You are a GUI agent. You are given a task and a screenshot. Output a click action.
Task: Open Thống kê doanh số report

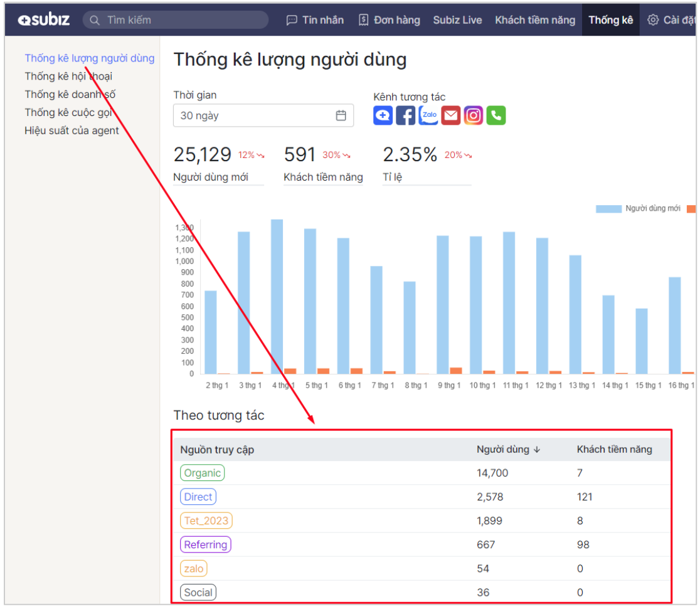pos(70,95)
